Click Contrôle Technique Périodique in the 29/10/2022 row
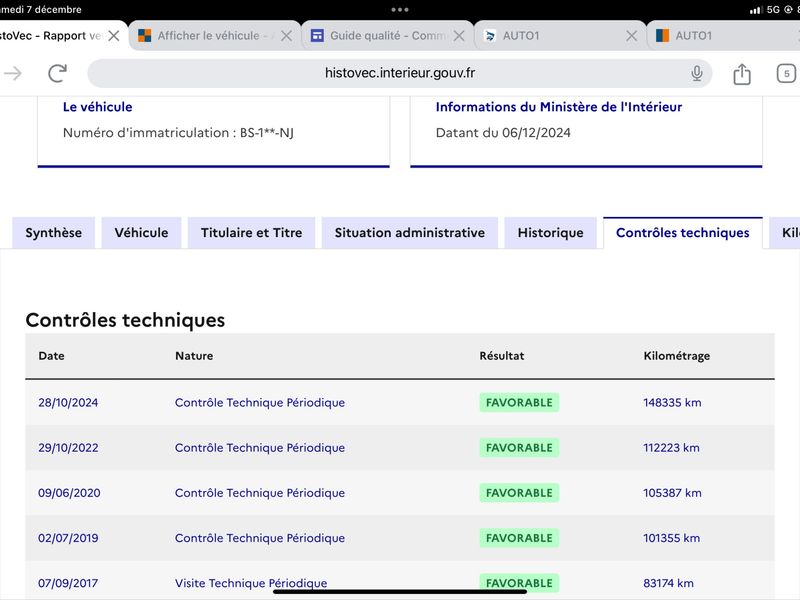Image resolution: width=800 pixels, height=600 pixels. pos(260,448)
